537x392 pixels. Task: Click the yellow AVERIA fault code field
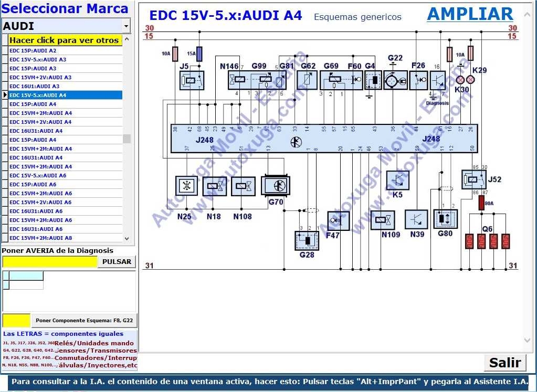tap(50, 261)
